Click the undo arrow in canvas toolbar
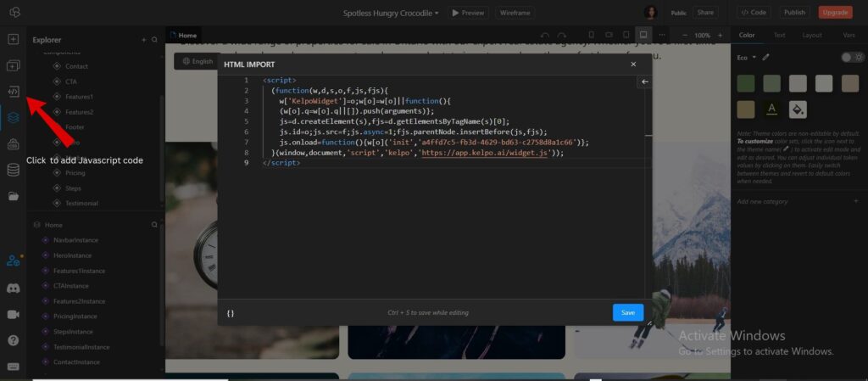Viewport: 868px width, 381px height. (x=545, y=35)
